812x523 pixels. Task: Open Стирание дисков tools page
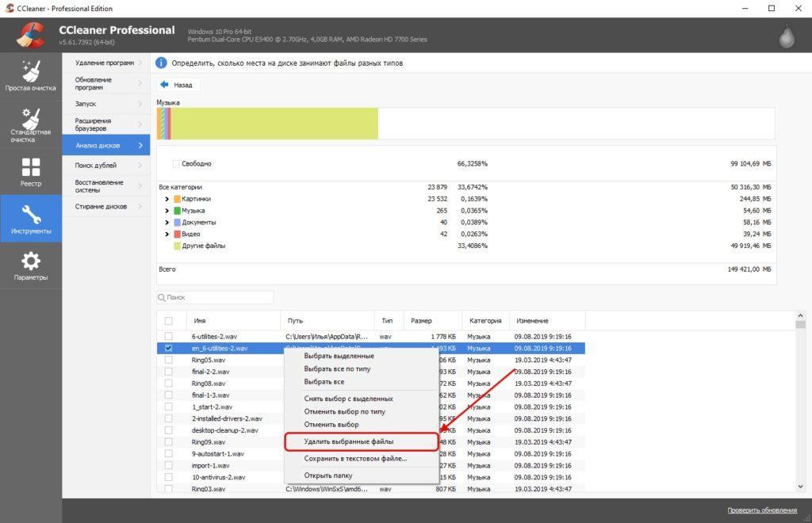tap(106, 206)
